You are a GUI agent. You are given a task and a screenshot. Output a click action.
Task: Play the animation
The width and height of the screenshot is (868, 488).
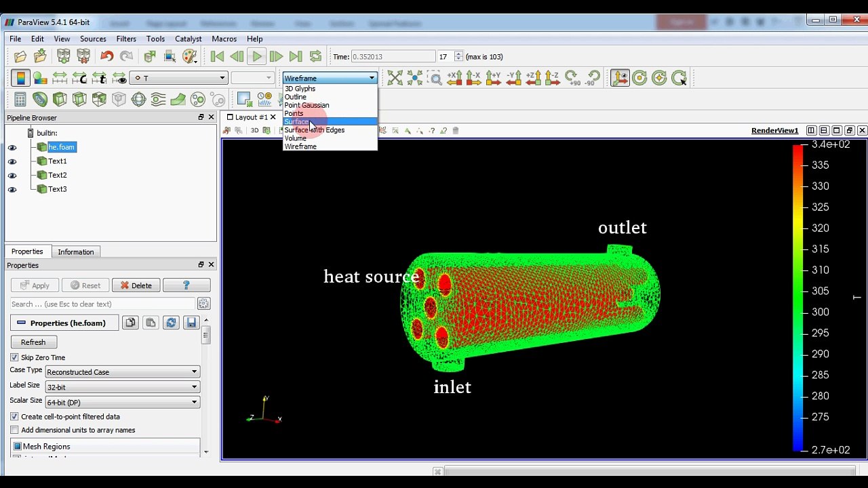(256, 56)
